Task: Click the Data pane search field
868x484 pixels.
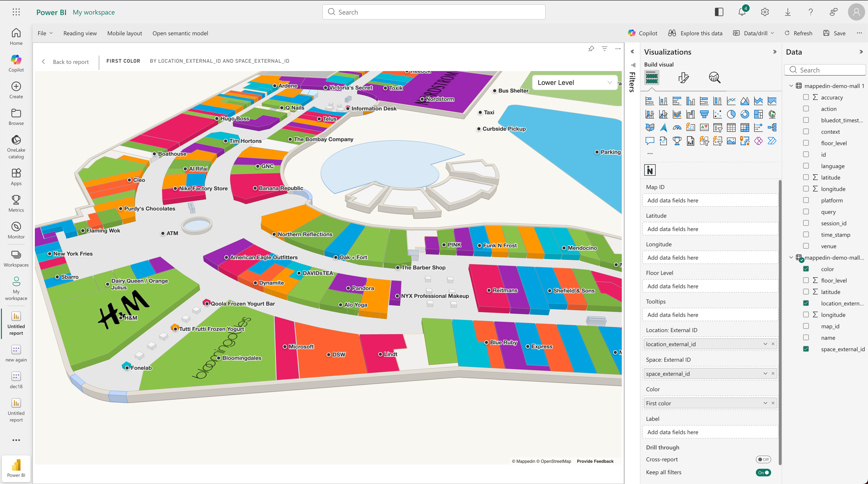Action: (827, 70)
